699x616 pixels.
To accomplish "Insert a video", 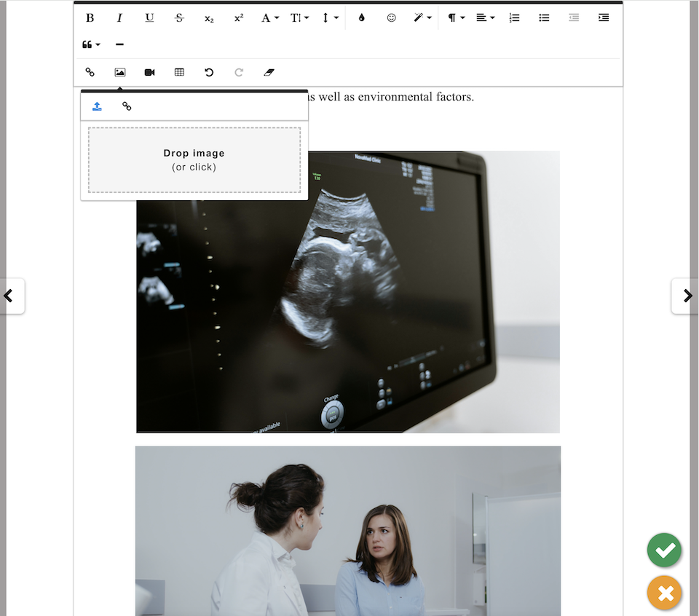I will (x=149, y=72).
